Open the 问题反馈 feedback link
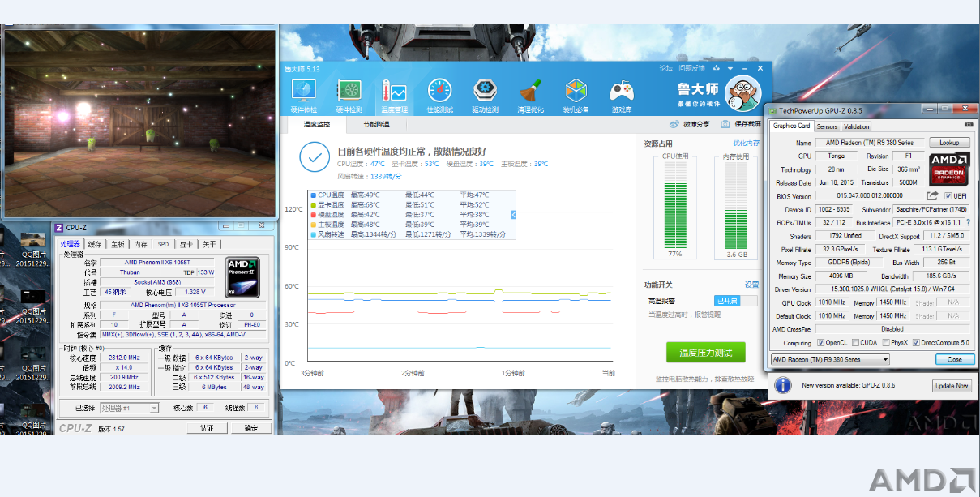The width and height of the screenshot is (980, 497). (x=692, y=68)
